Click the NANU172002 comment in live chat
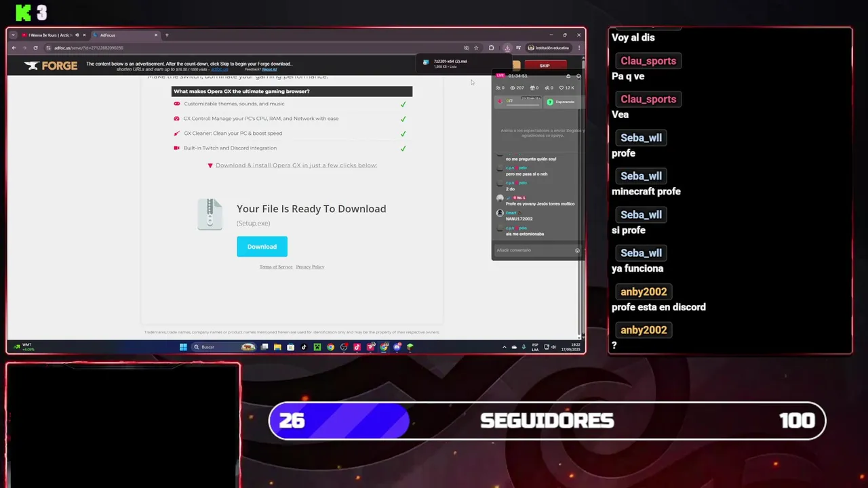The image size is (868, 488). click(519, 219)
